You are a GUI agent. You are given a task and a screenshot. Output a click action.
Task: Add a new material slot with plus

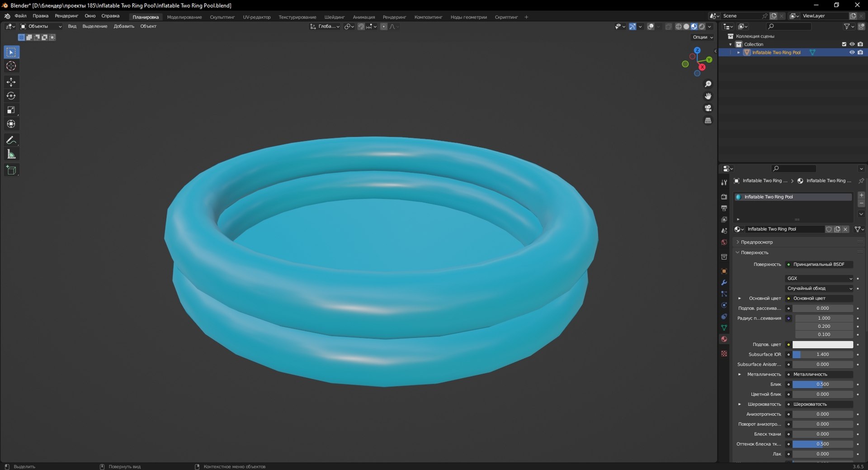click(x=861, y=195)
